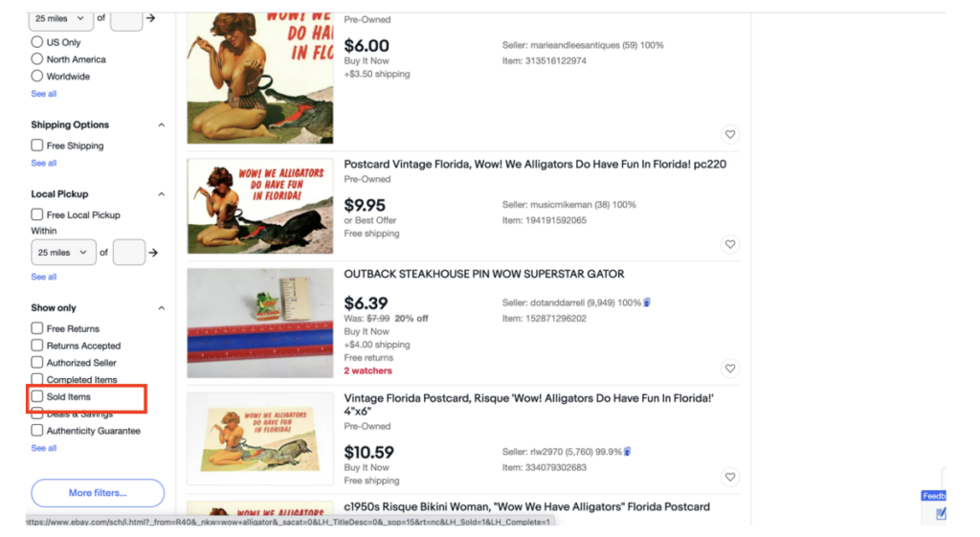Enable the Sold Items checkbox

point(37,396)
